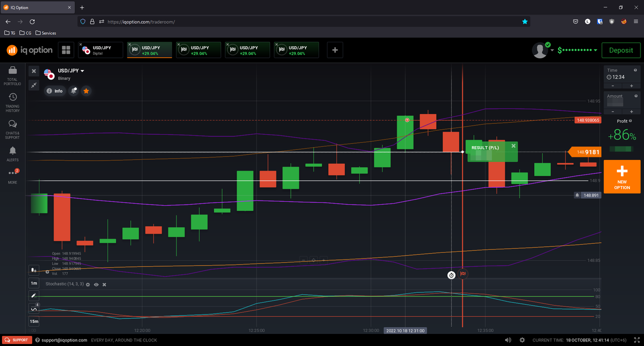Bookmark page with the blue star
Viewport: 644px width, 346px height.
(525, 22)
